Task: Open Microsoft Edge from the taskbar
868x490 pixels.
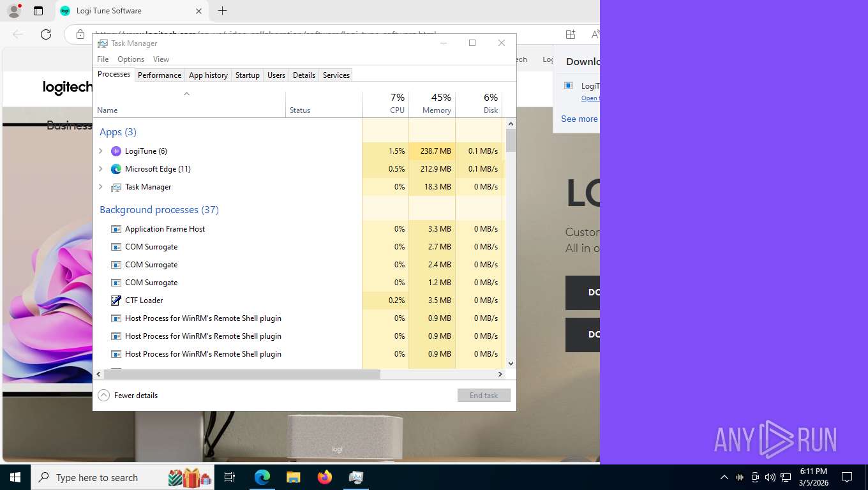Action: pos(262,477)
